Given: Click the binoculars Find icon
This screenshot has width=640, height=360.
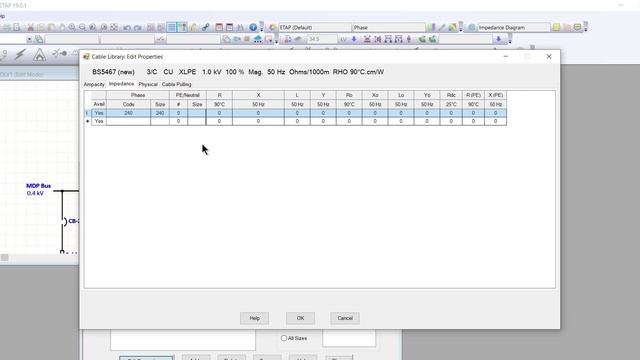Looking at the screenshot, I should point(240,27).
